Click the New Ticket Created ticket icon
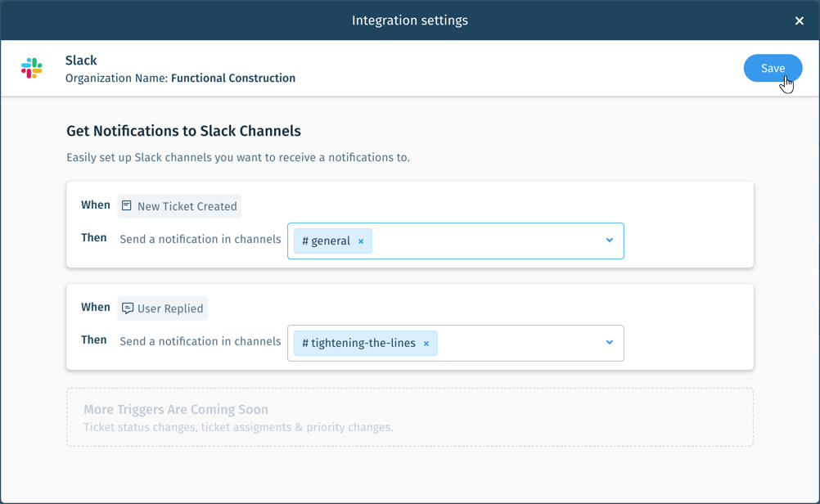 click(127, 205)
